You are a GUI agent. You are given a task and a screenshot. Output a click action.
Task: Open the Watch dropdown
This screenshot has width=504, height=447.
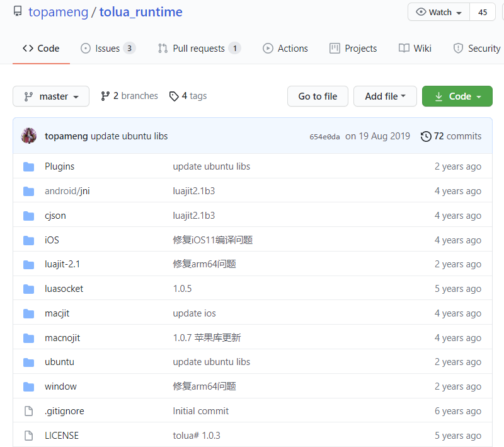point(438,12)
